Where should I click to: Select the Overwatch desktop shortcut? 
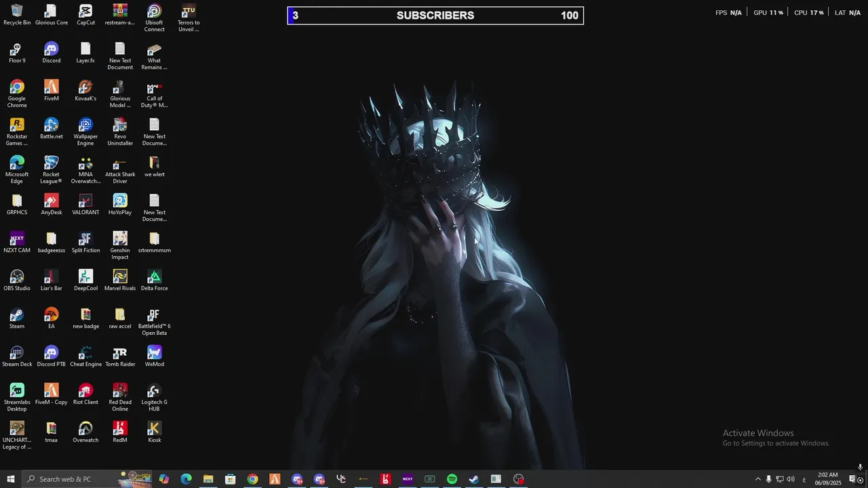click(85, 432)
